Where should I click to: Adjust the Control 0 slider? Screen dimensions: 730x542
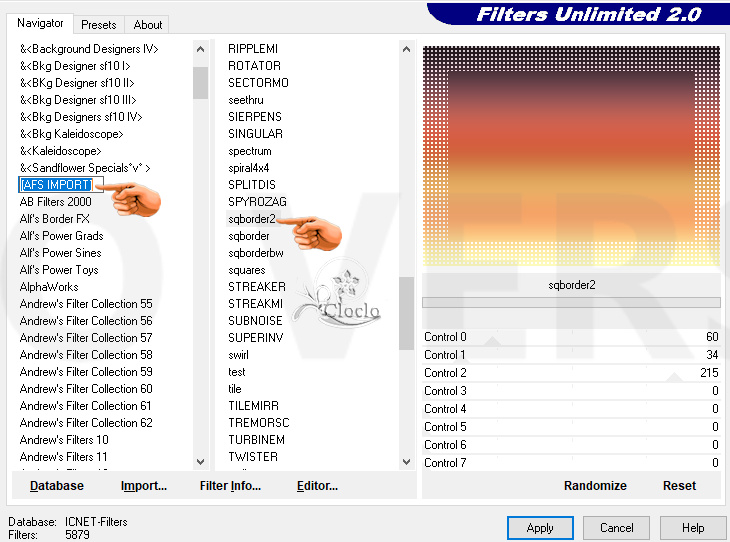pos(571,337)
